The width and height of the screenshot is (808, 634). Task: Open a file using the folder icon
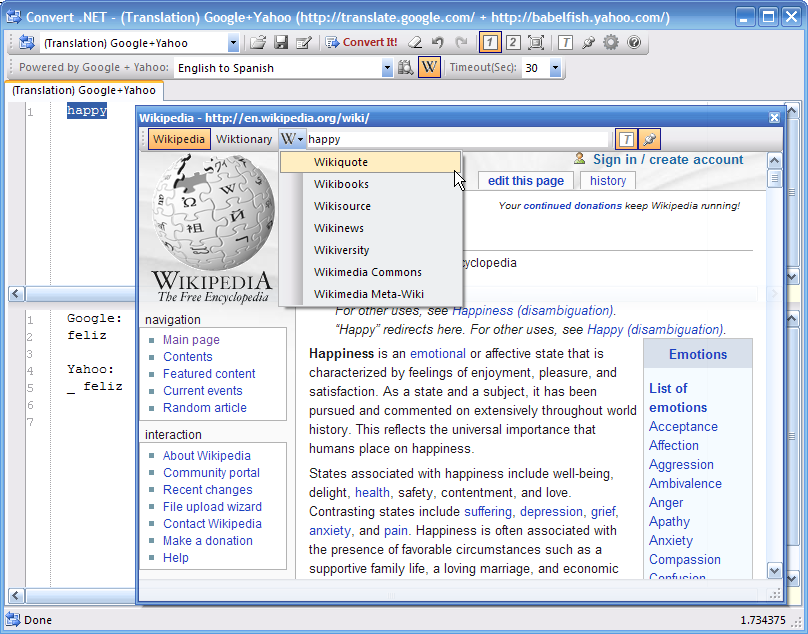click(x=258, y=43)
